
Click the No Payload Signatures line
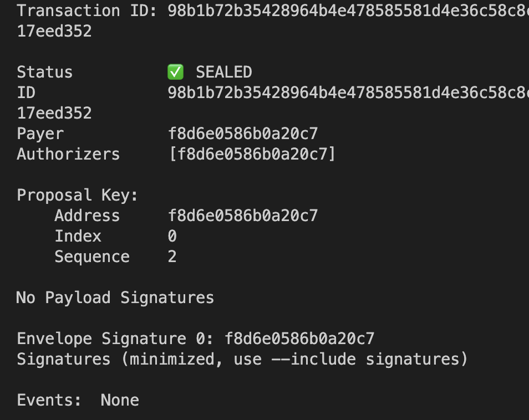[115, 298]
